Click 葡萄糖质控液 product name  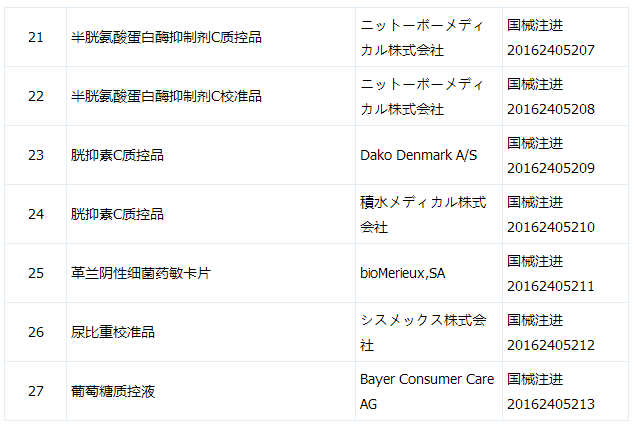tap(113, 391)
